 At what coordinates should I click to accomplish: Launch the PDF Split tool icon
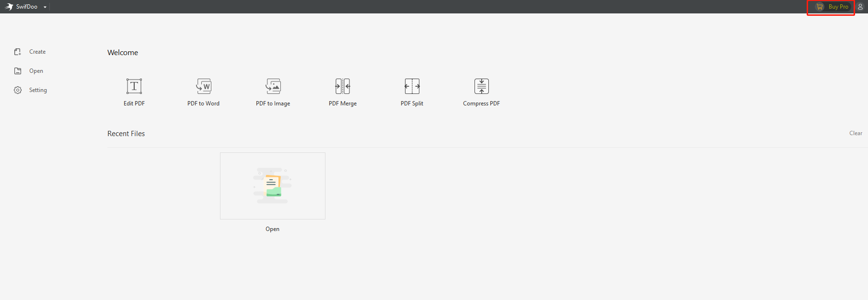tap(412, 86)
